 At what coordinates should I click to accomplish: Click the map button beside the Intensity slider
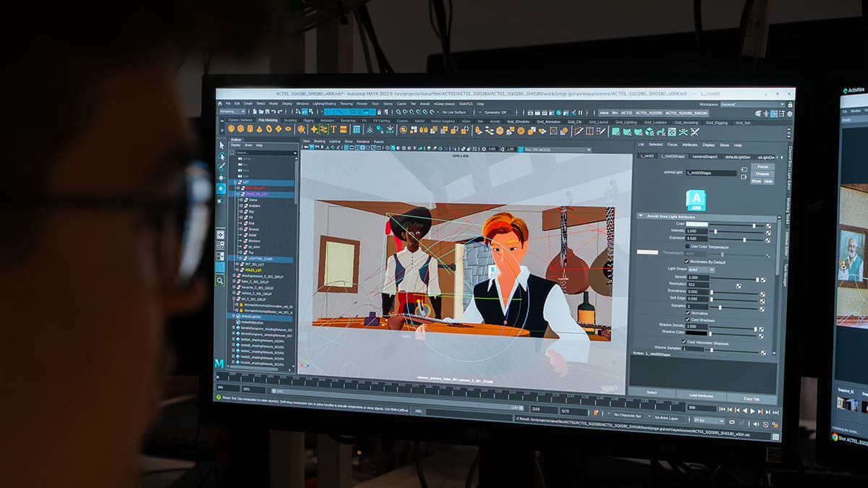pos(767,231)
